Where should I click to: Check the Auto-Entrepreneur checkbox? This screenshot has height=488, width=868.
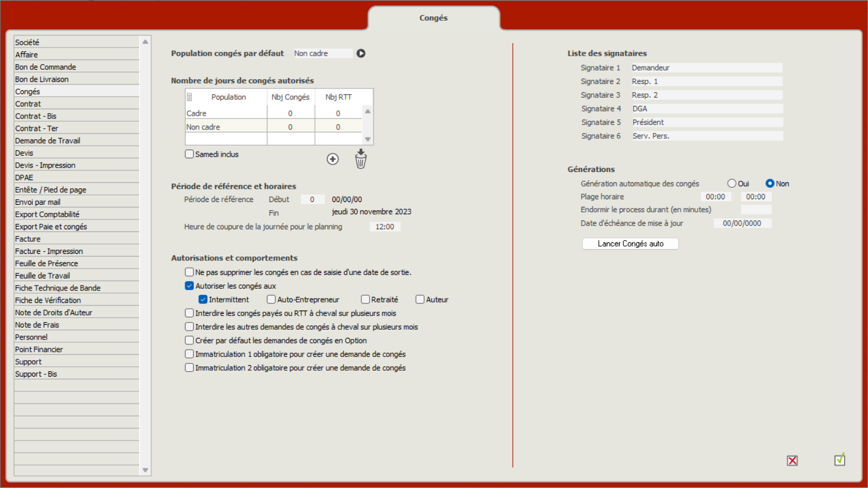[x=271, y=300]
